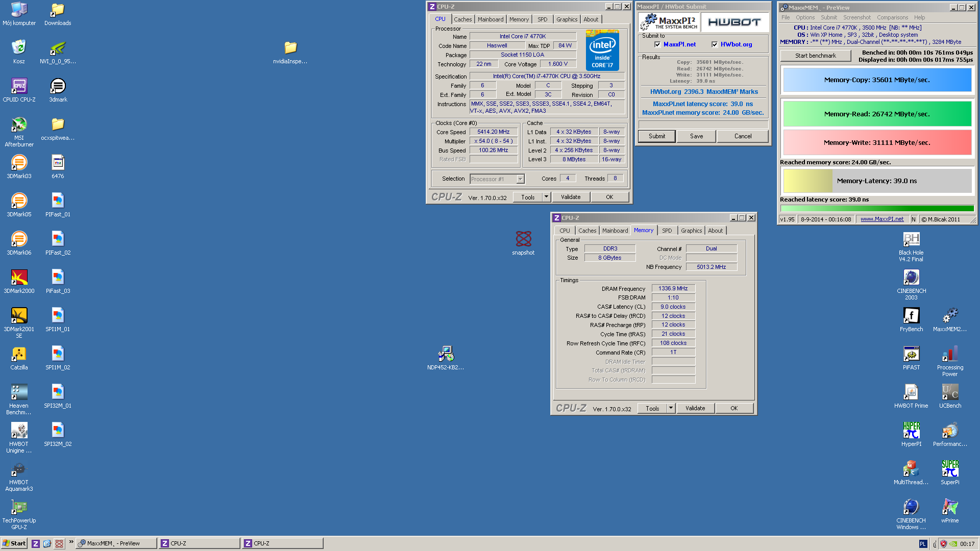Click the Start benchmark button

pyautogui.click(x=815, y=56)
